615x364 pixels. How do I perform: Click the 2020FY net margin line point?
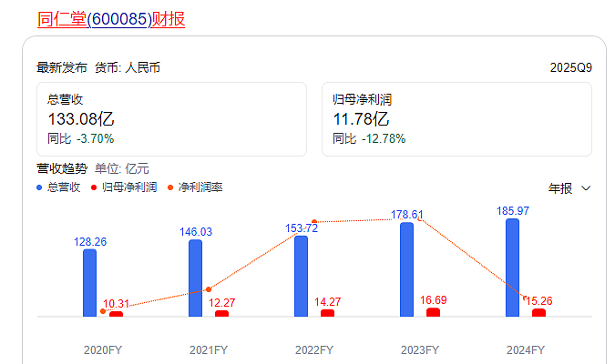coord(103,311)
